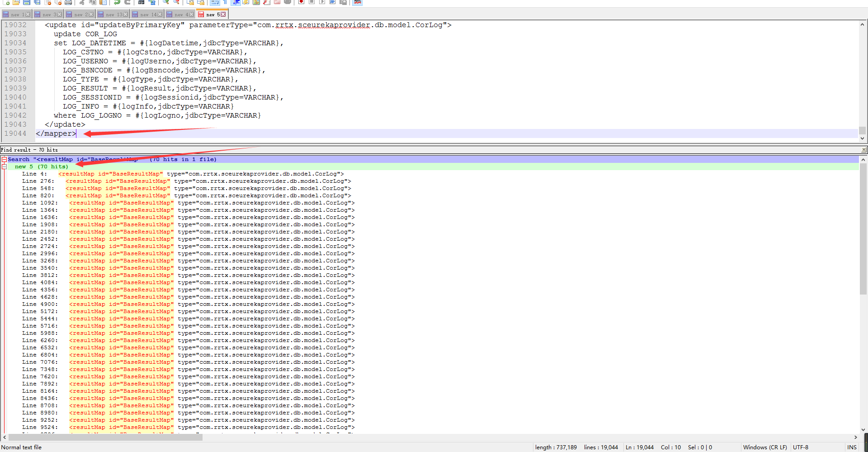
Task: Click the Save file toolbar icon
Action: click(x=27, y=2)
